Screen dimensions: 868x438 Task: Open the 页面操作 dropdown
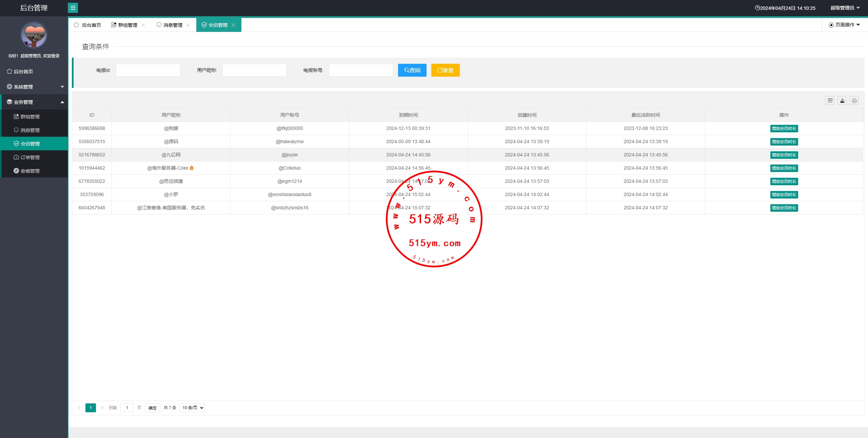[x=844, y=25]
